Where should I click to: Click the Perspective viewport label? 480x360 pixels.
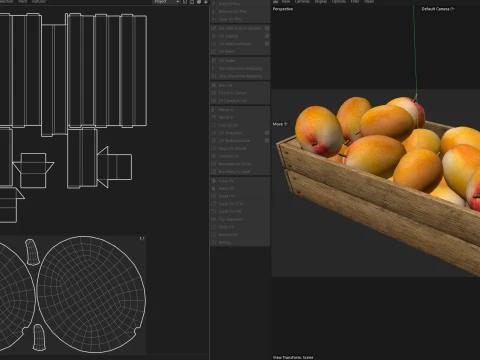click(283, 9)
